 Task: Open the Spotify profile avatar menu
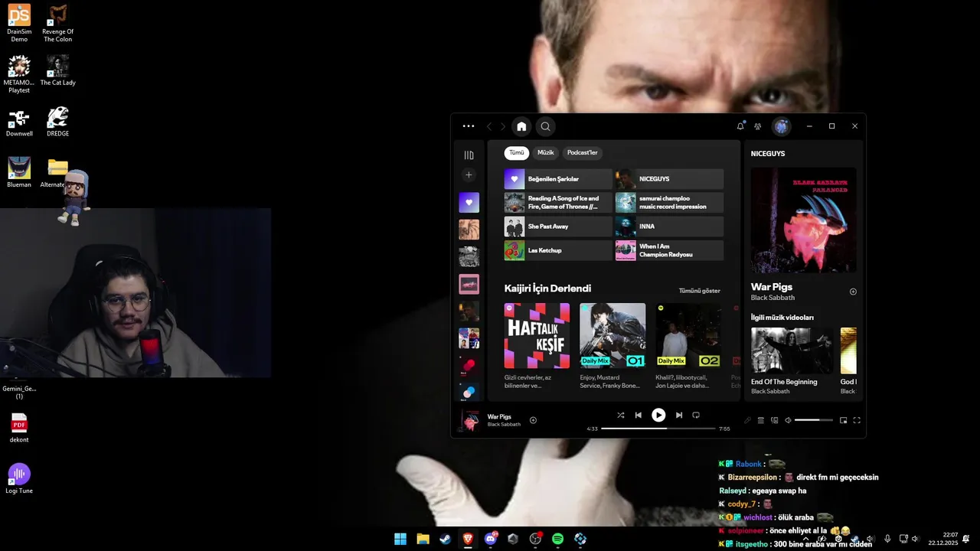[781, 126]
